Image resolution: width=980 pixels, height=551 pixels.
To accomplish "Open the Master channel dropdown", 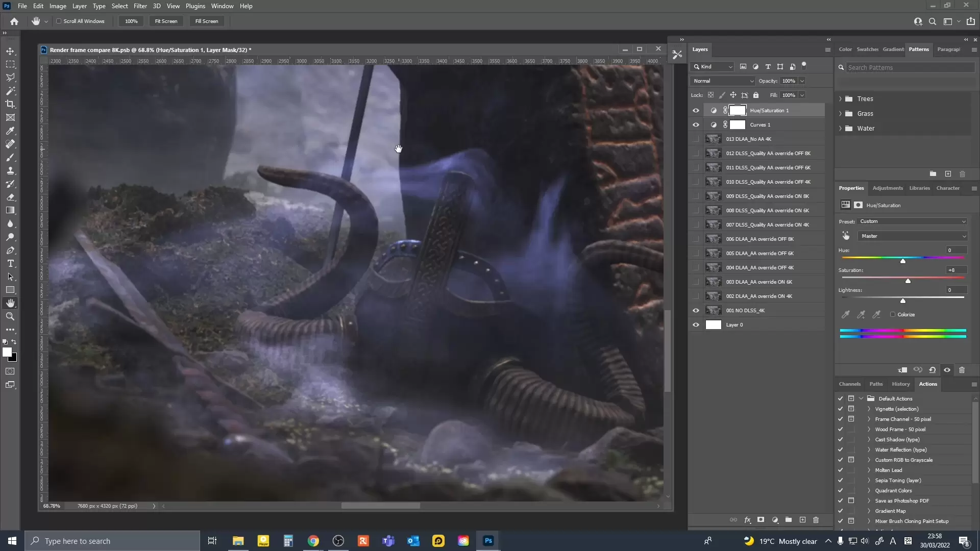I will coord(913,236).
